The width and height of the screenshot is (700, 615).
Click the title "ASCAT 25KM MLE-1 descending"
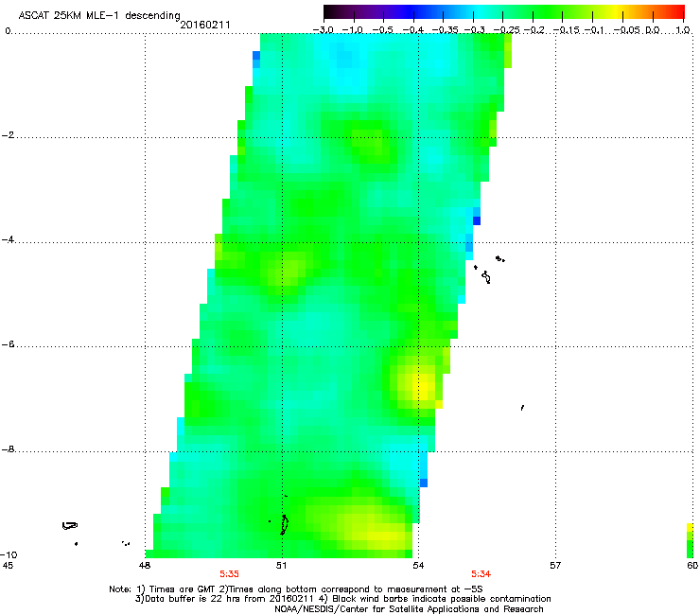[99, 15]
